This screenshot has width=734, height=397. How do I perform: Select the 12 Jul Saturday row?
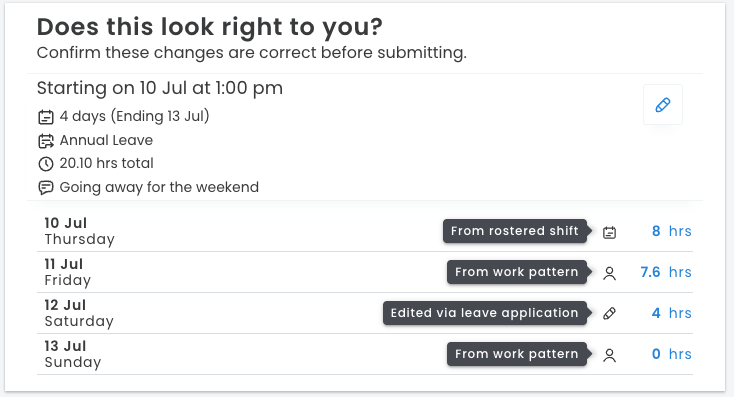point(365,313)
